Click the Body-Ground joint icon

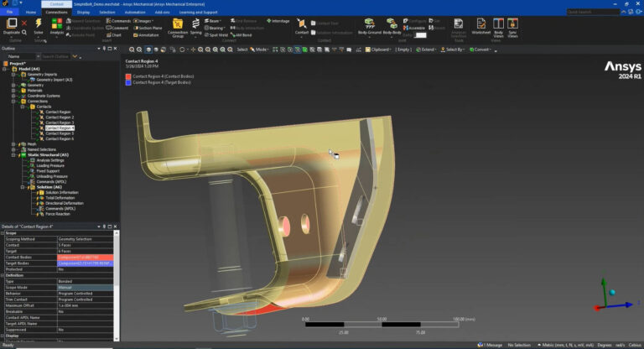pos(369,23)
